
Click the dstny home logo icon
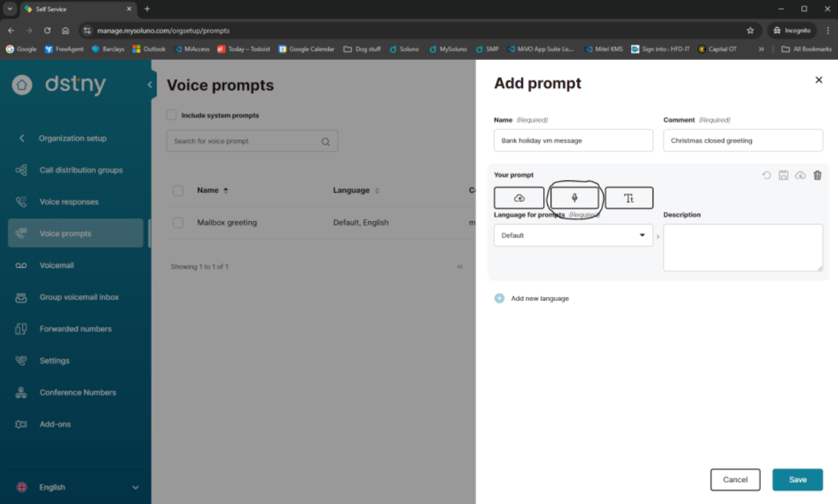click(22, 85)
